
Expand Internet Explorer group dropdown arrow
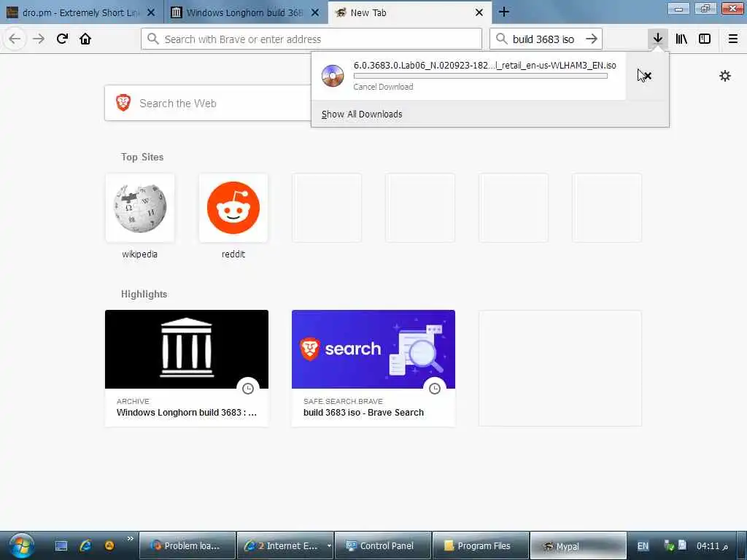[x=329, y=545]
